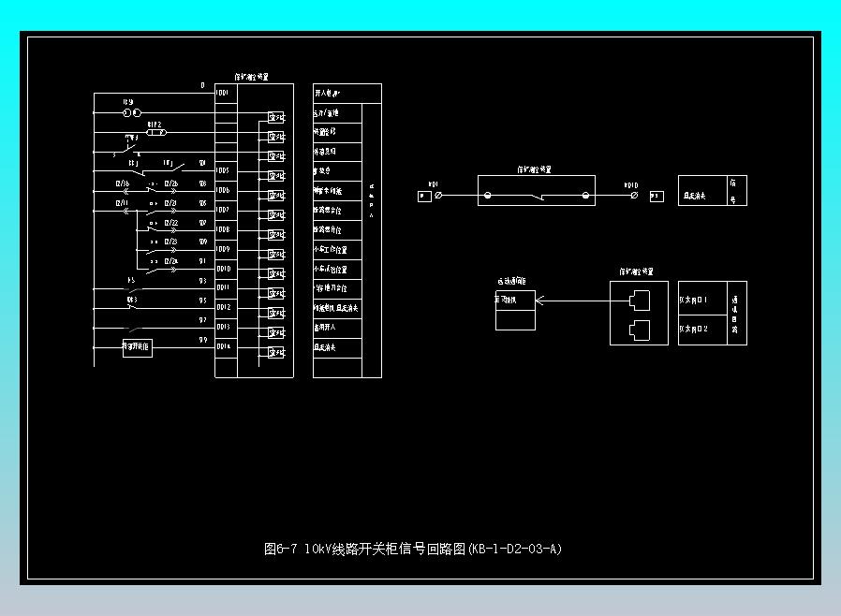Click the lower Ethernet port symbol
Image resolution: width=841 pixels, height=616 pixels.
tap(640, 330)
